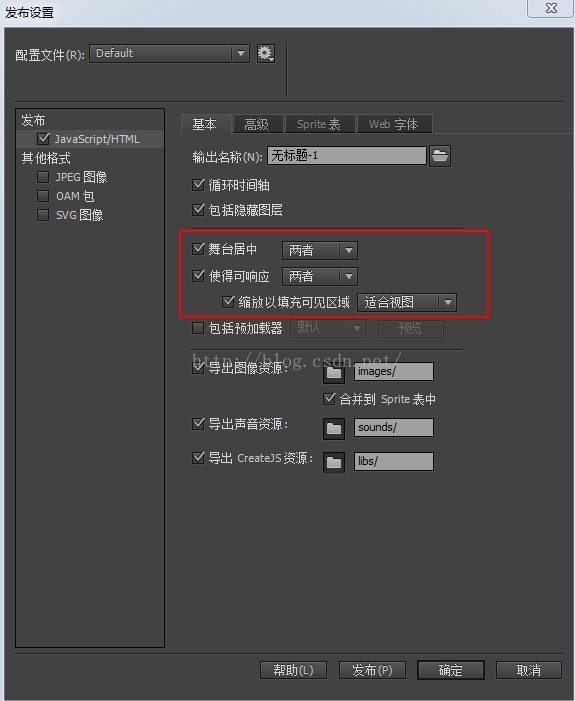Viewport: 575px width, 701px height.
Task: Choose folder for image assets export
Action: pos(334,372)
